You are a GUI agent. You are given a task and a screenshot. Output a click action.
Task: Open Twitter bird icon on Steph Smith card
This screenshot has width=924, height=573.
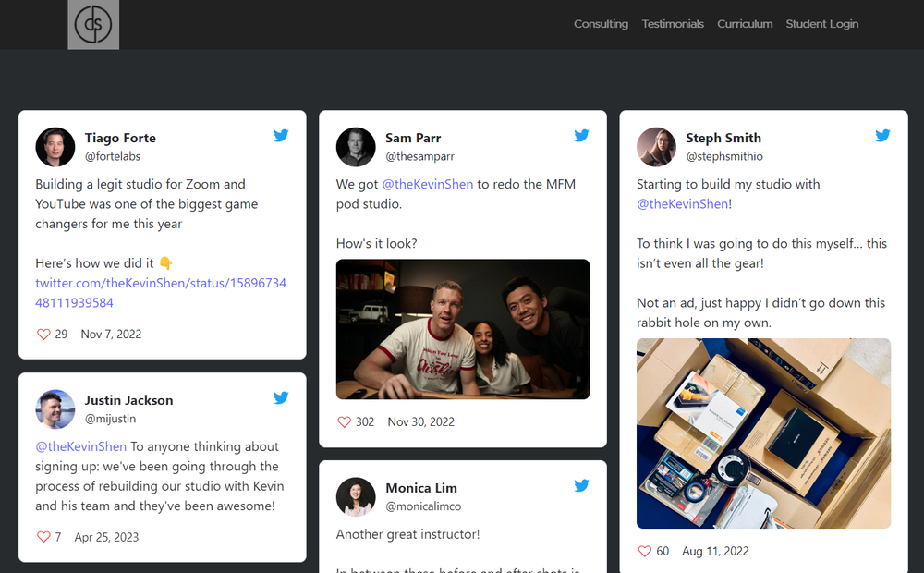(882, 136)
